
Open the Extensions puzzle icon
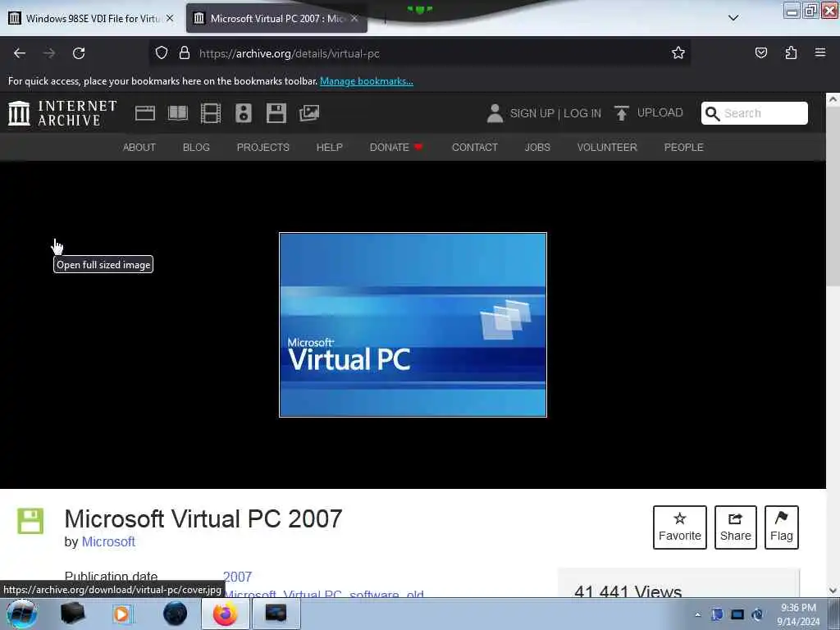[x=791, y=52]
